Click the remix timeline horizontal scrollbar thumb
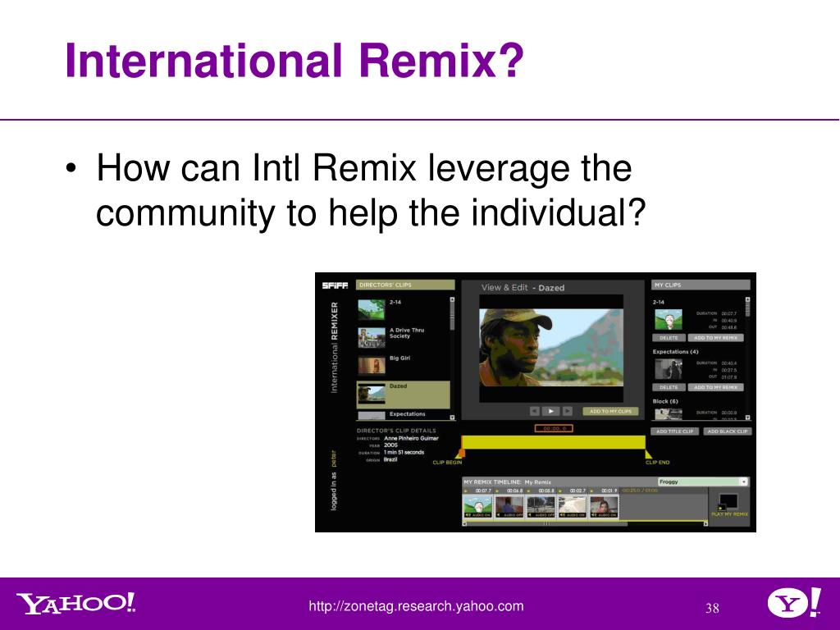Image resolution: width=840 pixels, height=630 pixels. (x=546, y=524)
